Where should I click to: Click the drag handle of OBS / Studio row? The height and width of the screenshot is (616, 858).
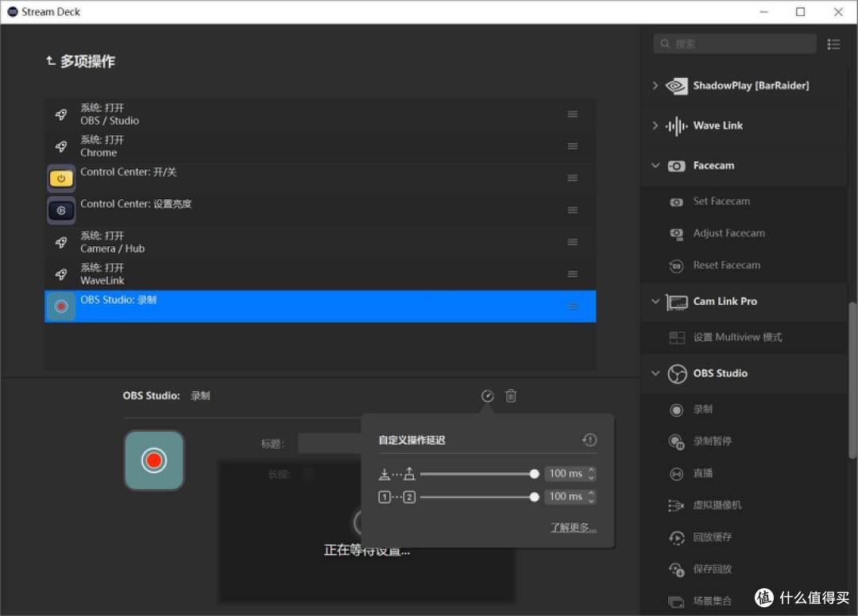pyautogui.click(x=572, y=114)
